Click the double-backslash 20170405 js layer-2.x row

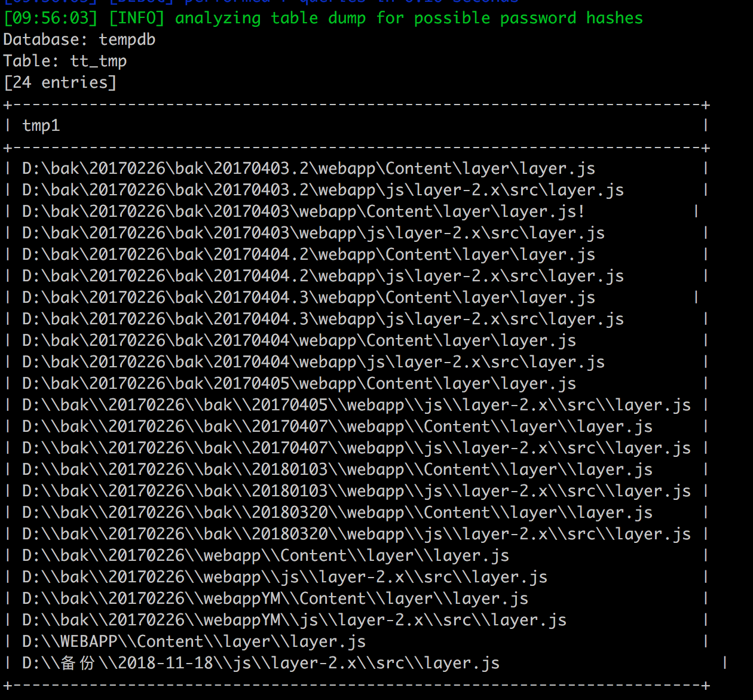(x=356, y=405)
